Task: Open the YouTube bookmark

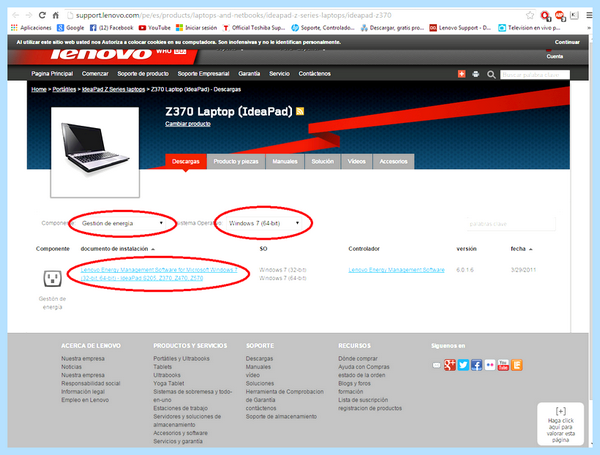Action: click(155, 28)
